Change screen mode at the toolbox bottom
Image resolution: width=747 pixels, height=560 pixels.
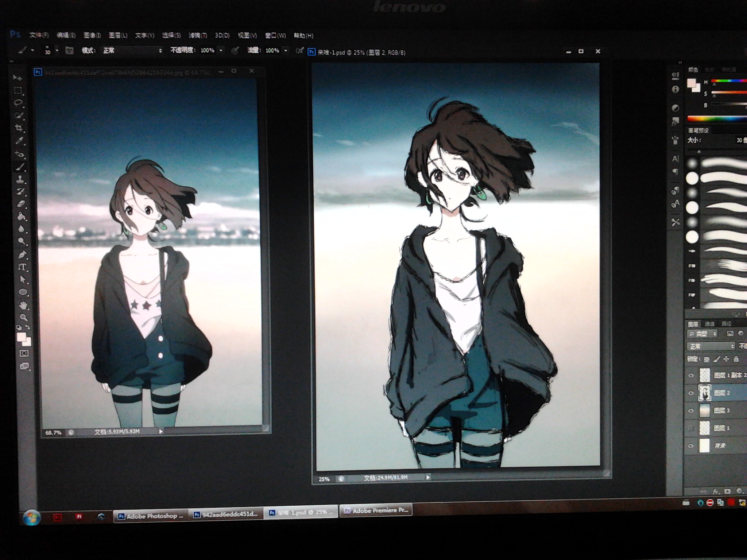[x=24, y=366]
